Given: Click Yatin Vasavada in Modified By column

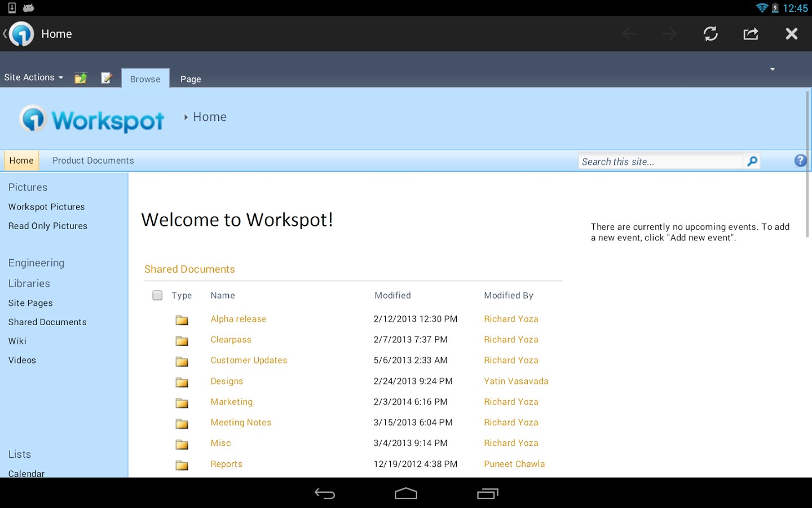Looking at the screenshot, I should pos(516,381).
